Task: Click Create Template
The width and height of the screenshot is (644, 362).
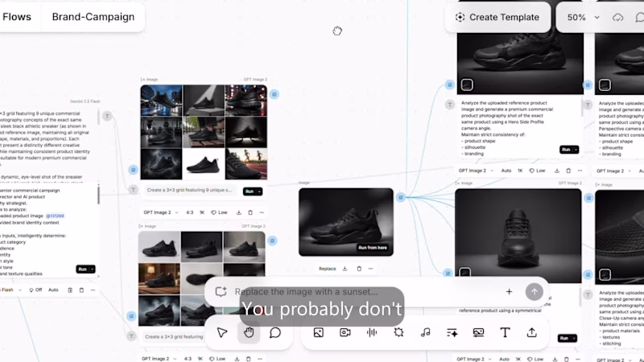Action: [497, 17]
